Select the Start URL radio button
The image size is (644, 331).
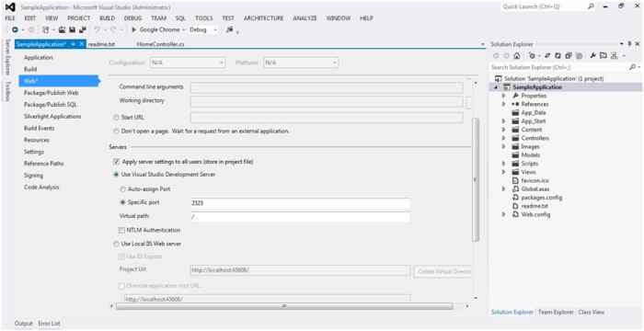click(116, 118)
